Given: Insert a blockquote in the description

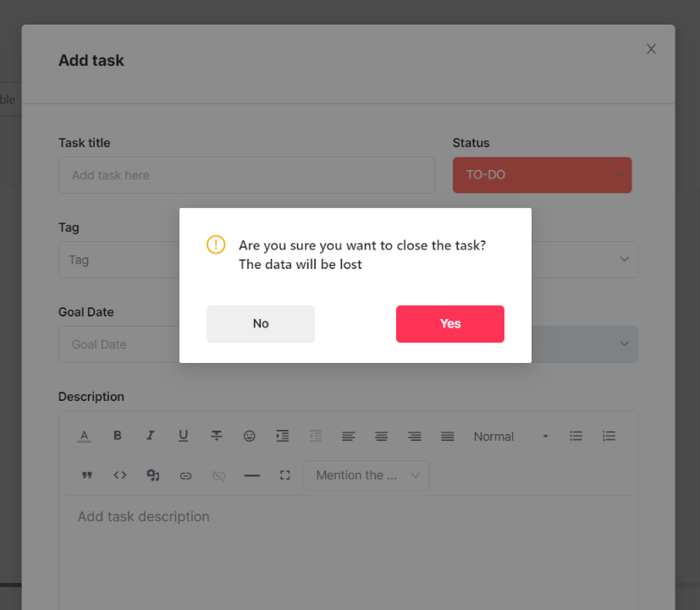Looking at the screenshot, I should pos(86,475).
